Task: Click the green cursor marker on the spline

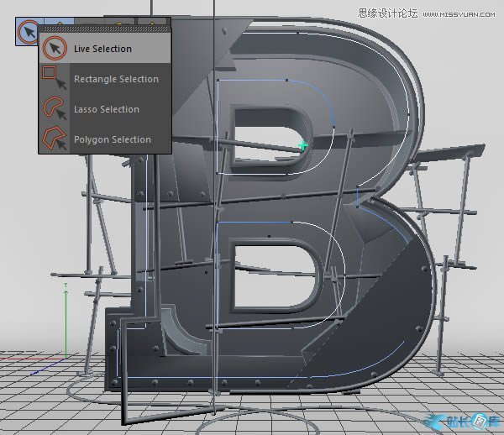Action: (304, 145)
